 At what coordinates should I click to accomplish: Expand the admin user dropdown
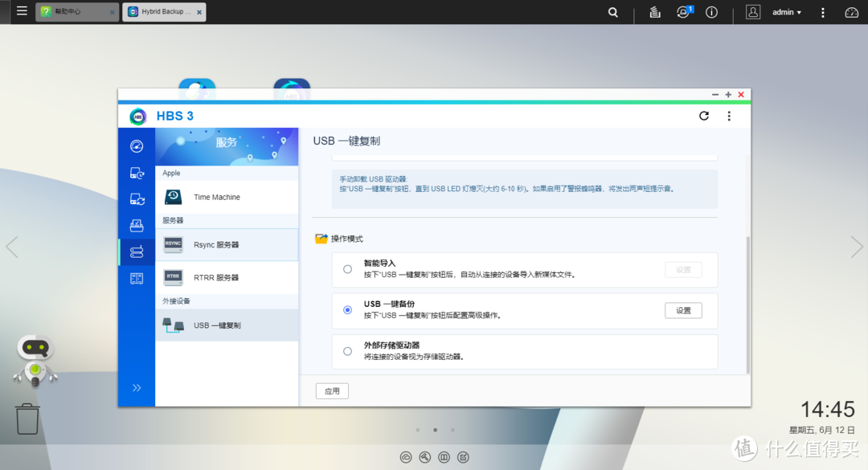(787, 12)
